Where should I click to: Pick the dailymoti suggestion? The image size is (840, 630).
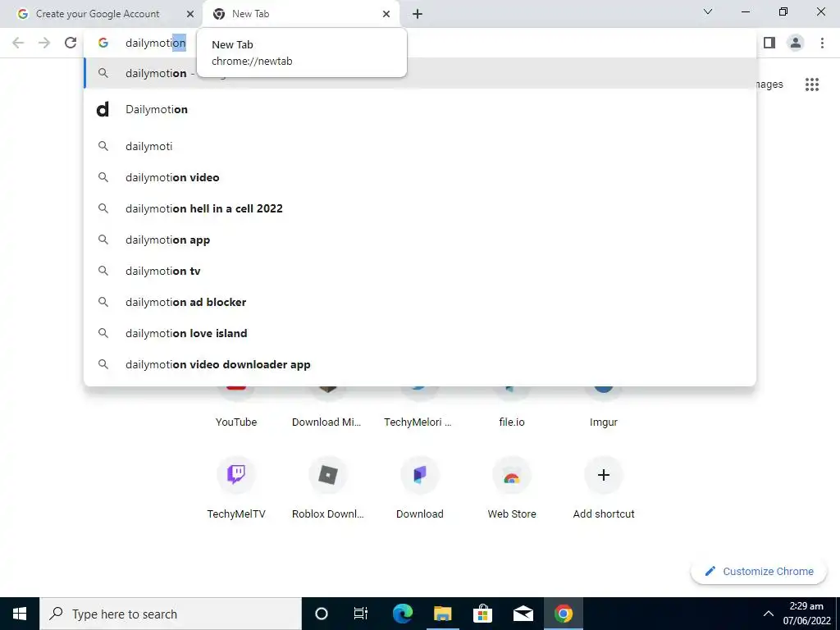point(420,146)
